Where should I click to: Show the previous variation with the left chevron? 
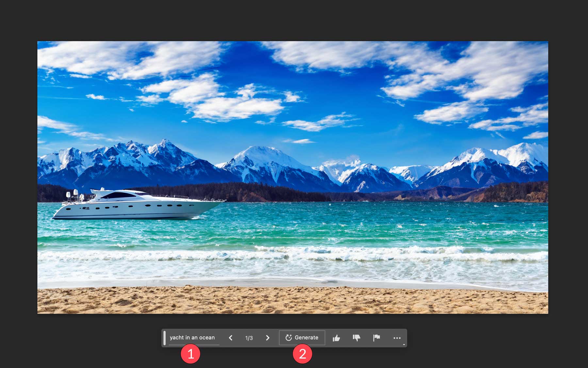click(x=232, y=338)
